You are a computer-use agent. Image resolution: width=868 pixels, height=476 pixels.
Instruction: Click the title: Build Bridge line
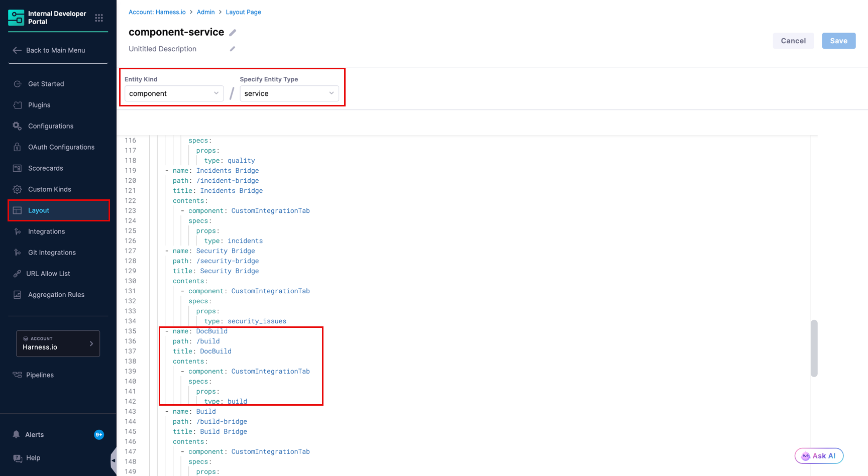coord(210,431)
